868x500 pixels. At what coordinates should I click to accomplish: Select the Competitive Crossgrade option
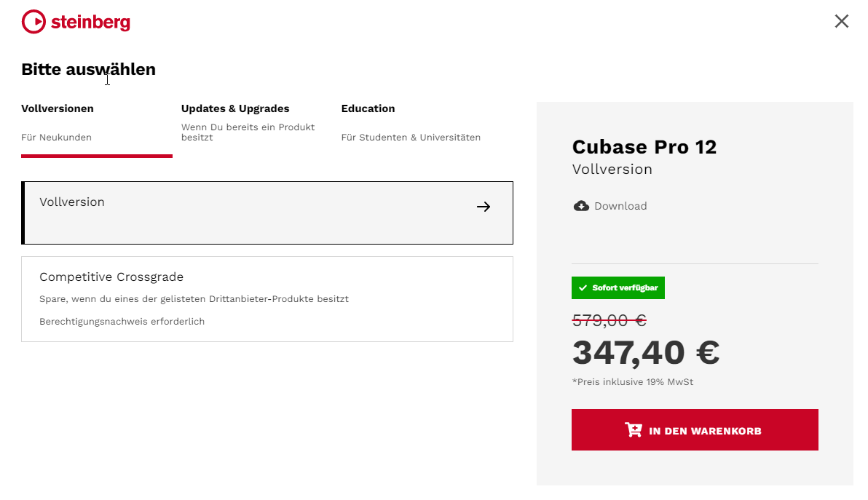pos(267,298)
